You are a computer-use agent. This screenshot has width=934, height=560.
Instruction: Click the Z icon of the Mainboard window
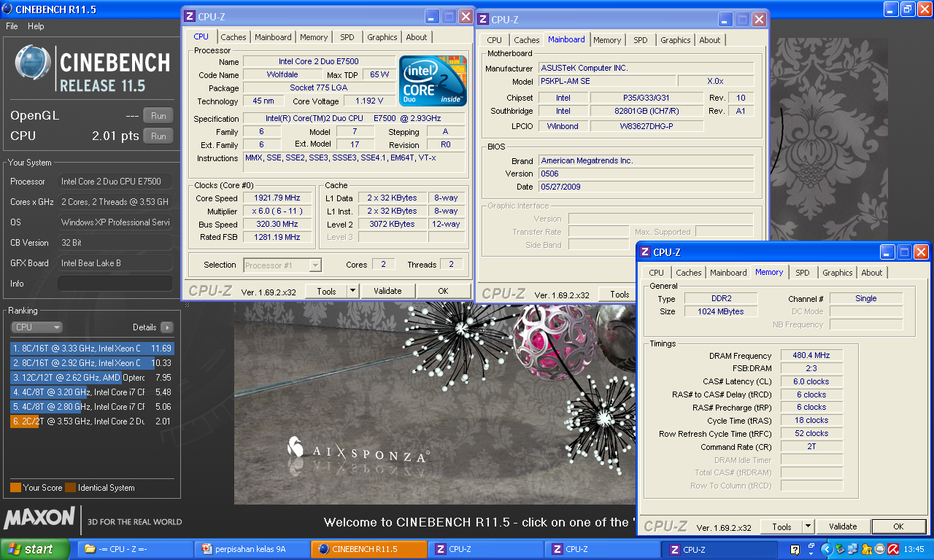(483, 20)
